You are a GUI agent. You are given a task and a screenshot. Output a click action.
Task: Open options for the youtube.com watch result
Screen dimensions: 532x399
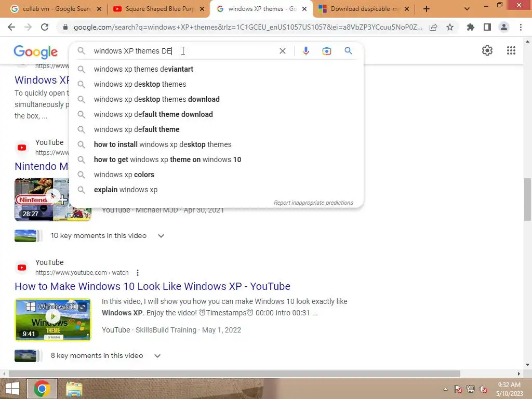(x=137, y=273)
